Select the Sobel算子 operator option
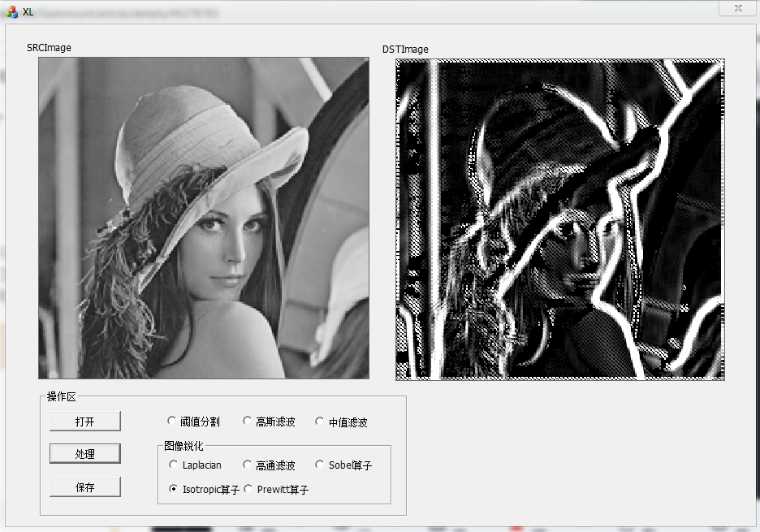The width and height of the screenshot is (760, 532). coord(318,465)
